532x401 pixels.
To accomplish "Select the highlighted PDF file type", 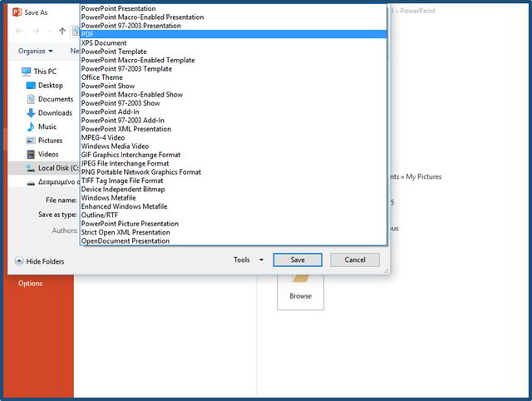I will coord(234,34).
